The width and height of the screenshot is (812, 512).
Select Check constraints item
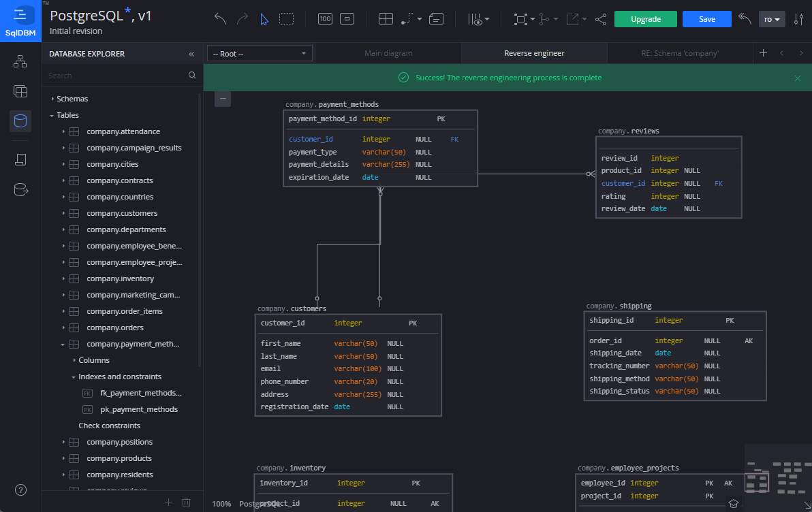(109, 426)
